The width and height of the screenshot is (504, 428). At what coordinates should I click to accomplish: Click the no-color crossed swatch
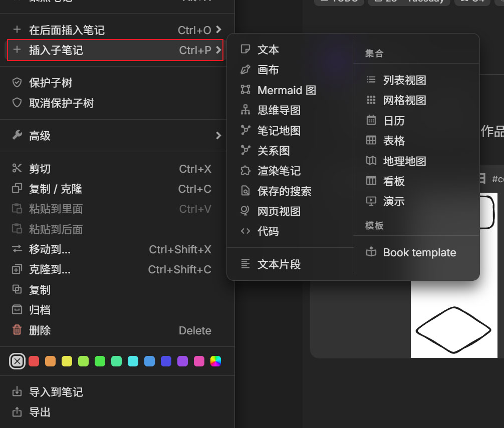coord(17,361)
